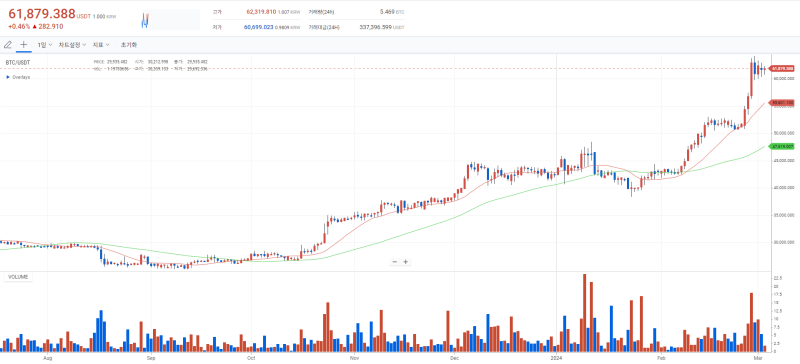Click the Oct label on time axis
The width and height of the screenshot is (800, 364).
click(x=251, y=358)
